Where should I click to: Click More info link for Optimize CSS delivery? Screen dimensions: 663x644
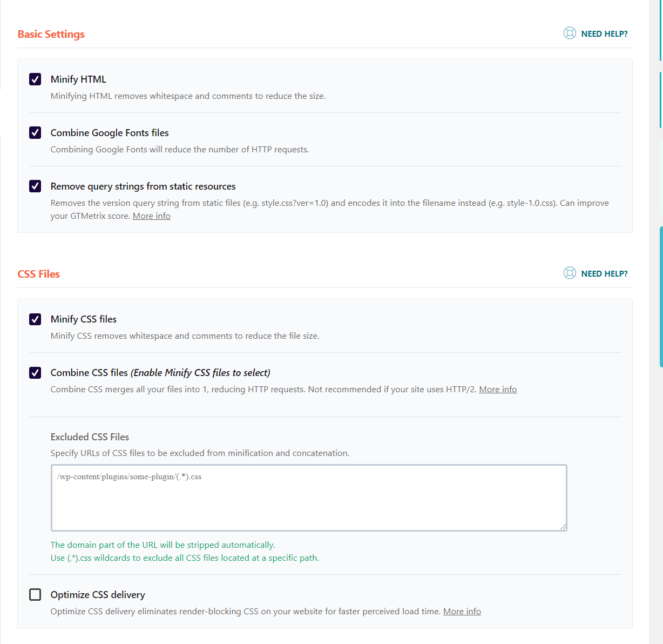tap(462, 612)
